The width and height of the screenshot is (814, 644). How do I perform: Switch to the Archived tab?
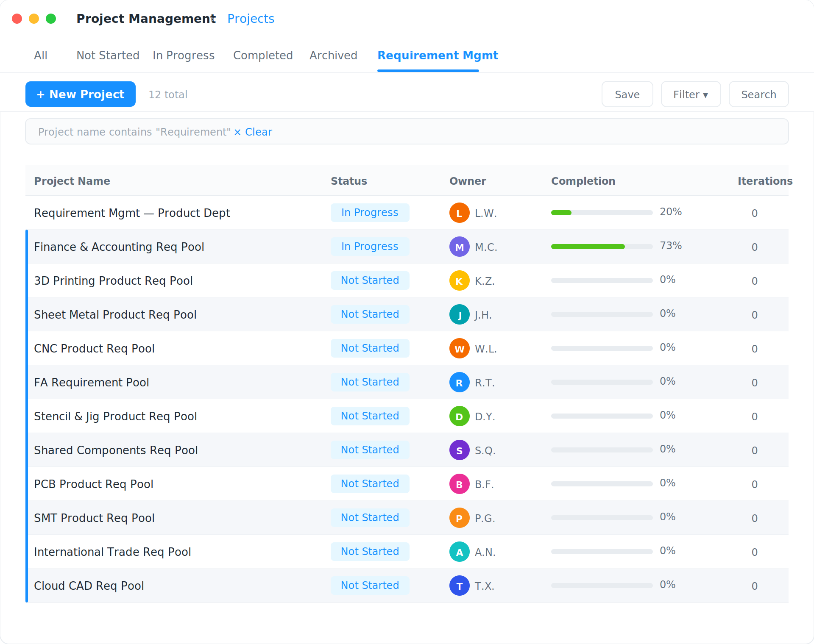[333, 56]
